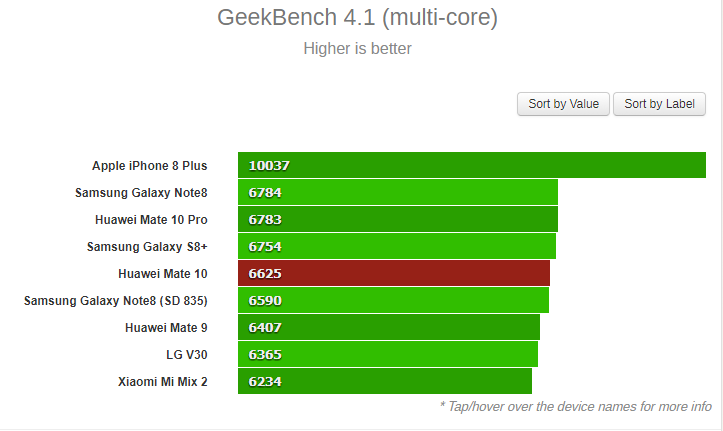Click the Huawei Mate 9 device name

[166, 328]
